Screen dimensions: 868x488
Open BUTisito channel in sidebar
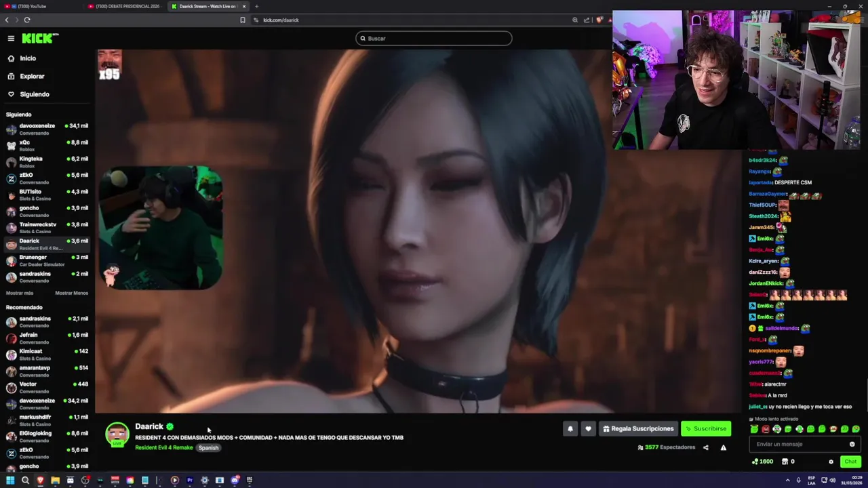pos(47,195)
